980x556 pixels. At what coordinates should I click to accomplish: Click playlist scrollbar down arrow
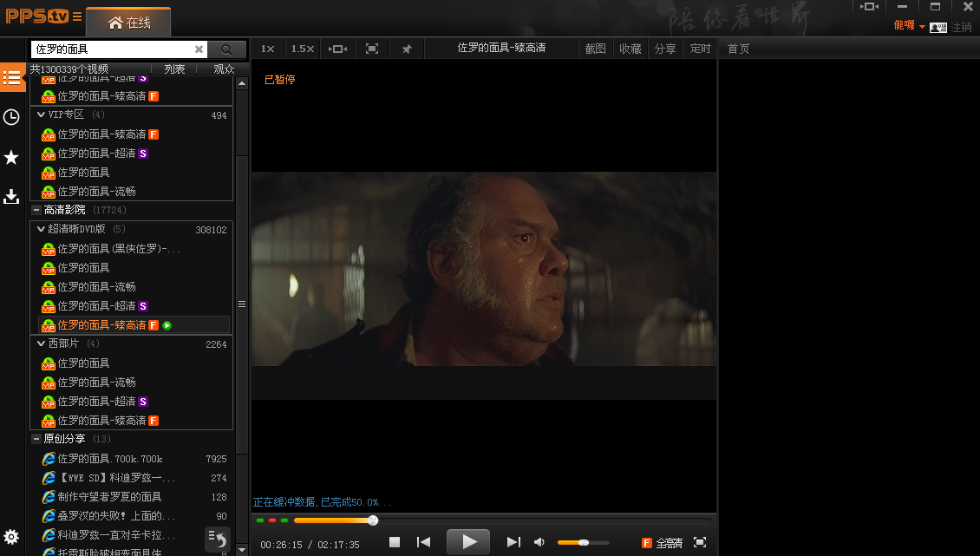pos(242,551)
